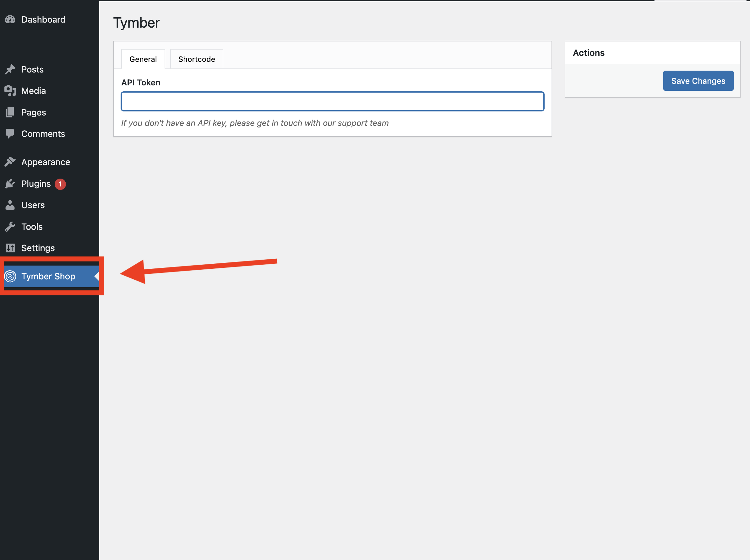Open the Settings menu label
The image size is (750, 560).
tap(38, 248)
